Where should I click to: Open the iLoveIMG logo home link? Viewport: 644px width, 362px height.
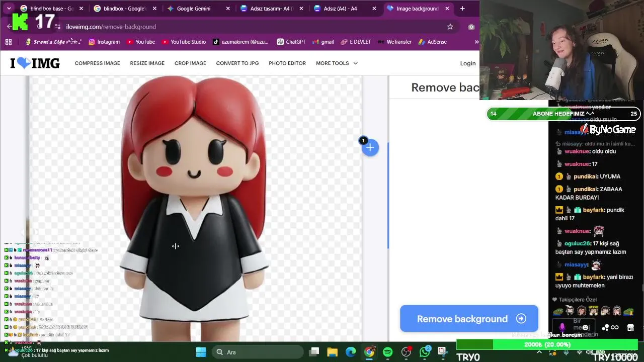35,63
